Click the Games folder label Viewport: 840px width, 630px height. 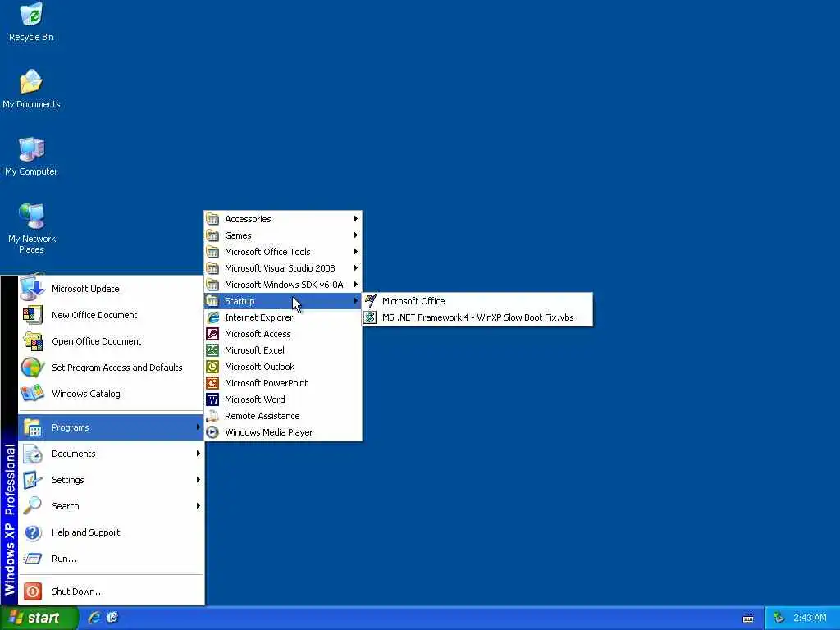[x=238, y=235]
